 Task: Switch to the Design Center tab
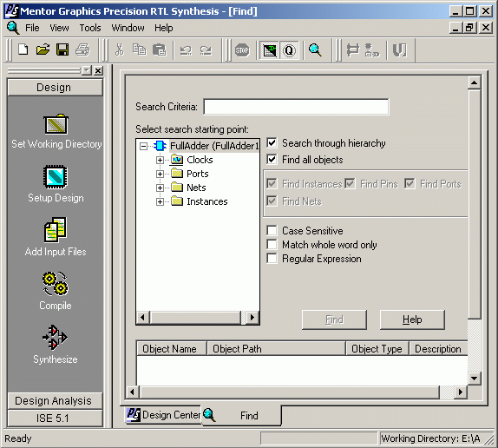163,415
